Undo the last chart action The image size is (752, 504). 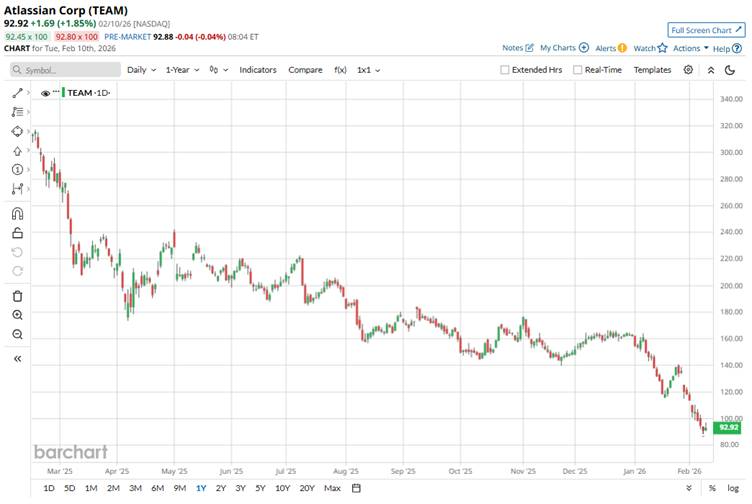click(17, 252)
